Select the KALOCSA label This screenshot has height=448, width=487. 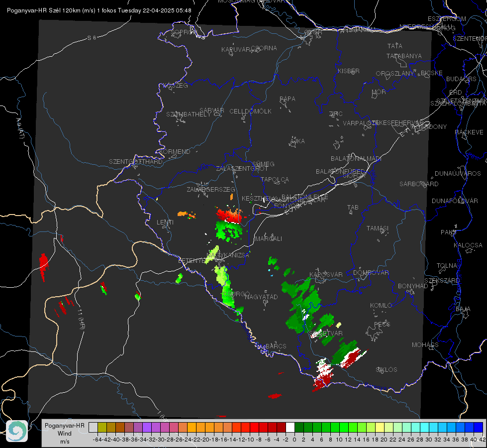(468, 245)
